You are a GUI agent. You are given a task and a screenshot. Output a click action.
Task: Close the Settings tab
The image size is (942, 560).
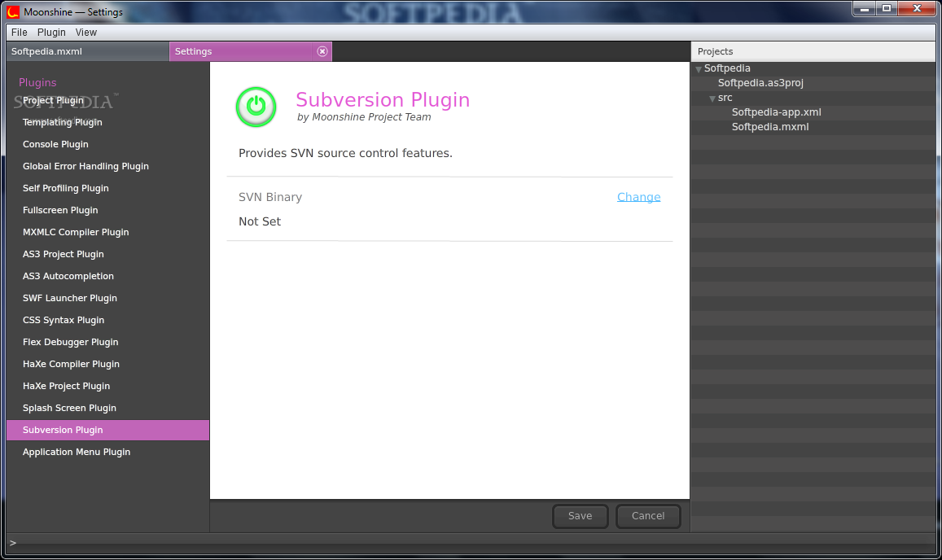322,51
